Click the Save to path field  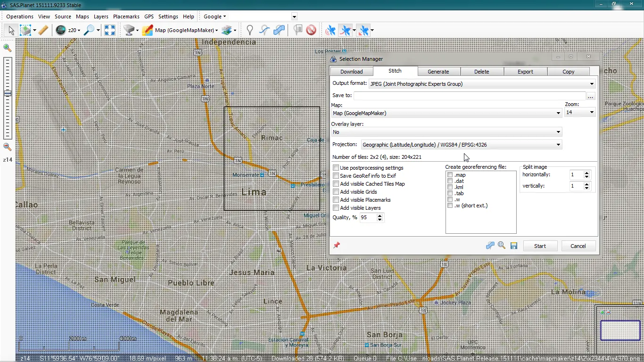click(x=470, y=96)
